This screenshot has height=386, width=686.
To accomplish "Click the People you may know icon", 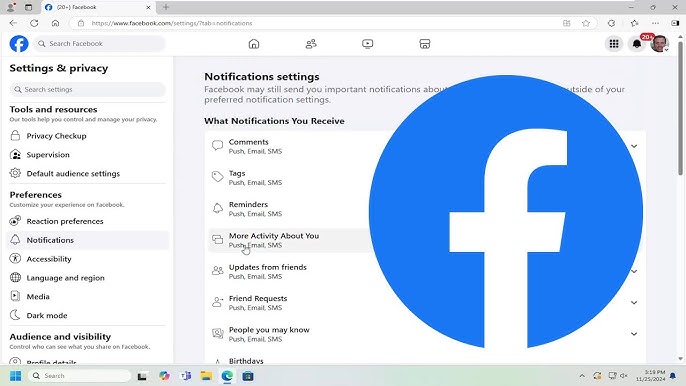I will click(x=217, y=333).
